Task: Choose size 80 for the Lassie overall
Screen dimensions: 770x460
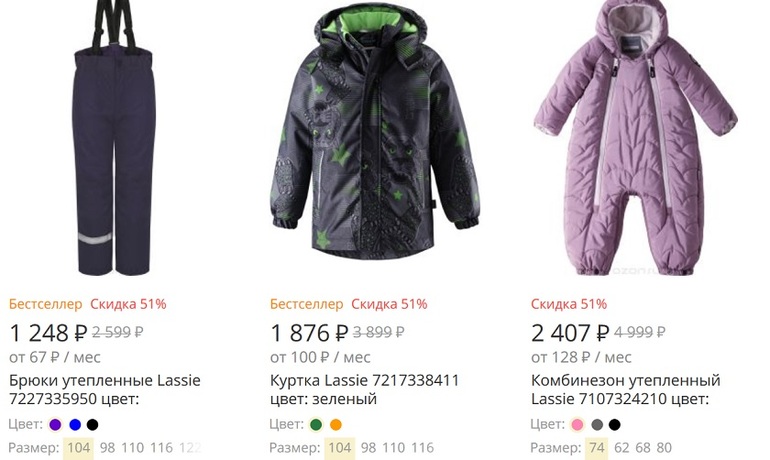Action: pos(663,448)
